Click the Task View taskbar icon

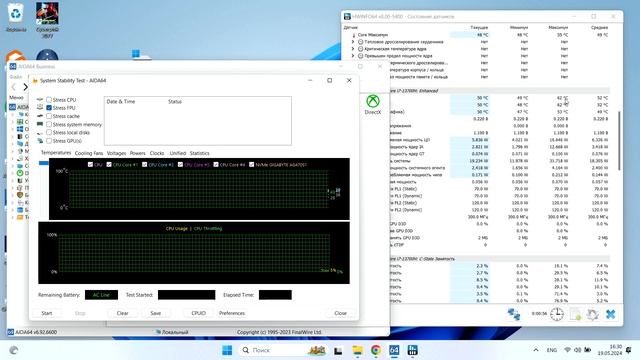click(338, 350)
